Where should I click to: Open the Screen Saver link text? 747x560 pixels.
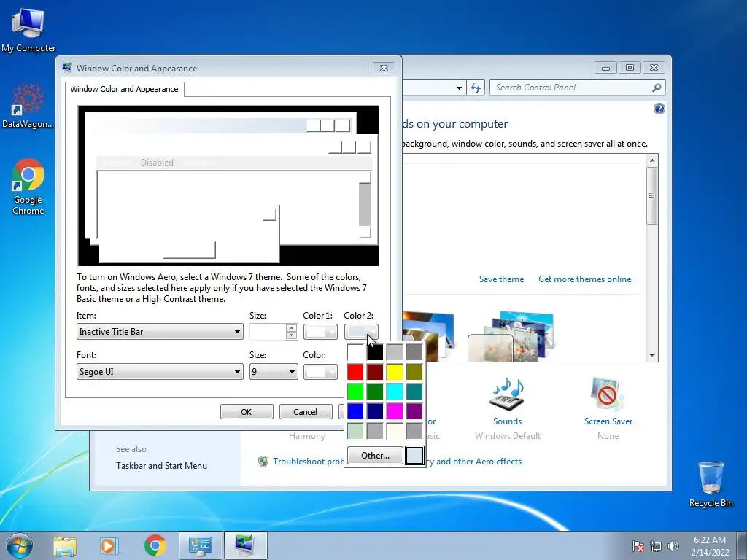608,421
